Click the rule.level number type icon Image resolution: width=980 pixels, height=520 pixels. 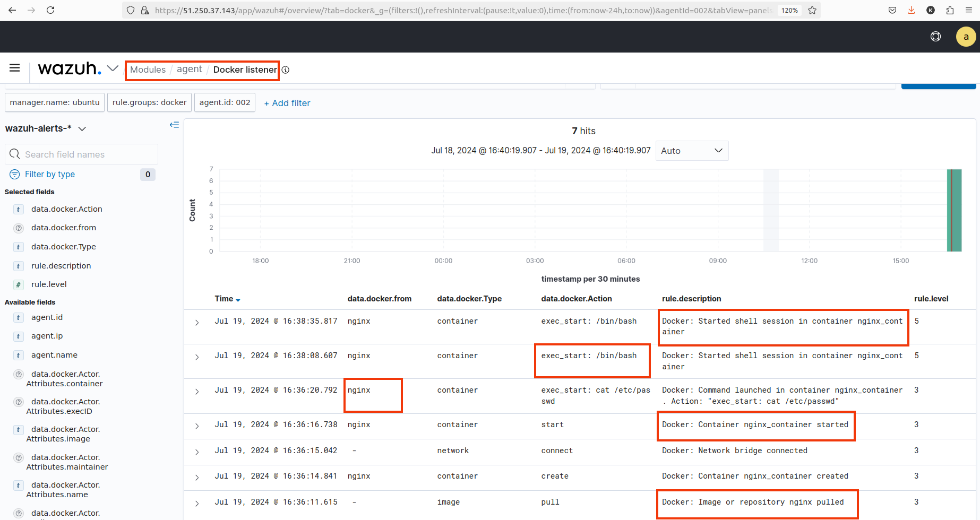[19, 285]
